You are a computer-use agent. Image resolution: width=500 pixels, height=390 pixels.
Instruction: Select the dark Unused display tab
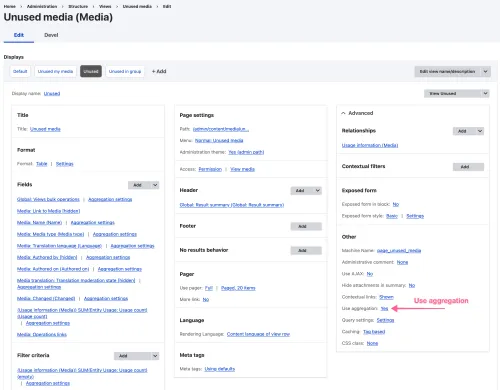(91, 71)
